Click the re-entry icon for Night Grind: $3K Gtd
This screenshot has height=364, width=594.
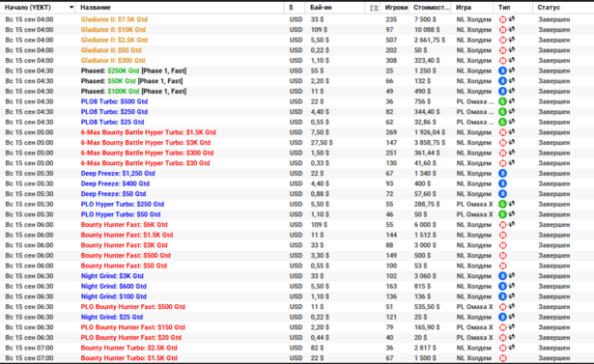click(511, 275)
